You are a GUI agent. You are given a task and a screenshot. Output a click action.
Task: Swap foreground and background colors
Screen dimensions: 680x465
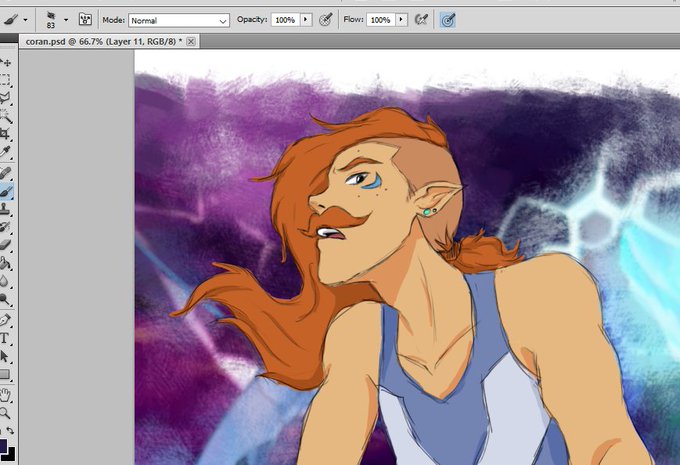click(10, 431)
